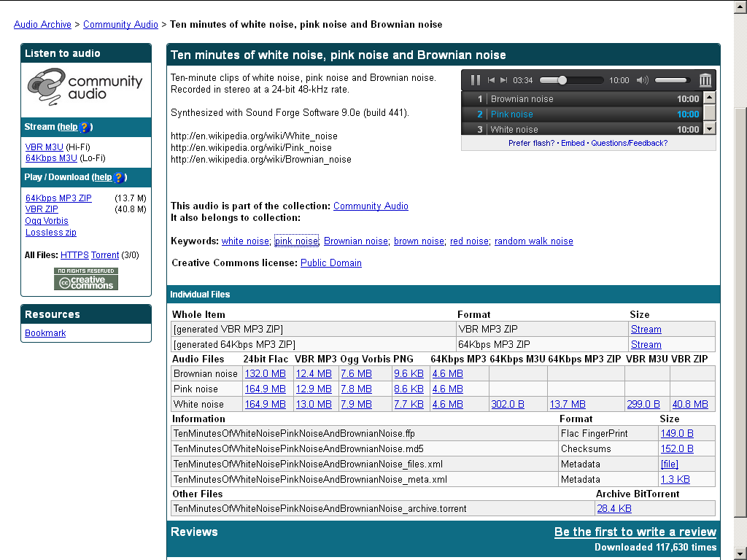
Task: Download the 13.7 MB 64Kbps MP3 ZIP
Action: (x=568, y=404)
